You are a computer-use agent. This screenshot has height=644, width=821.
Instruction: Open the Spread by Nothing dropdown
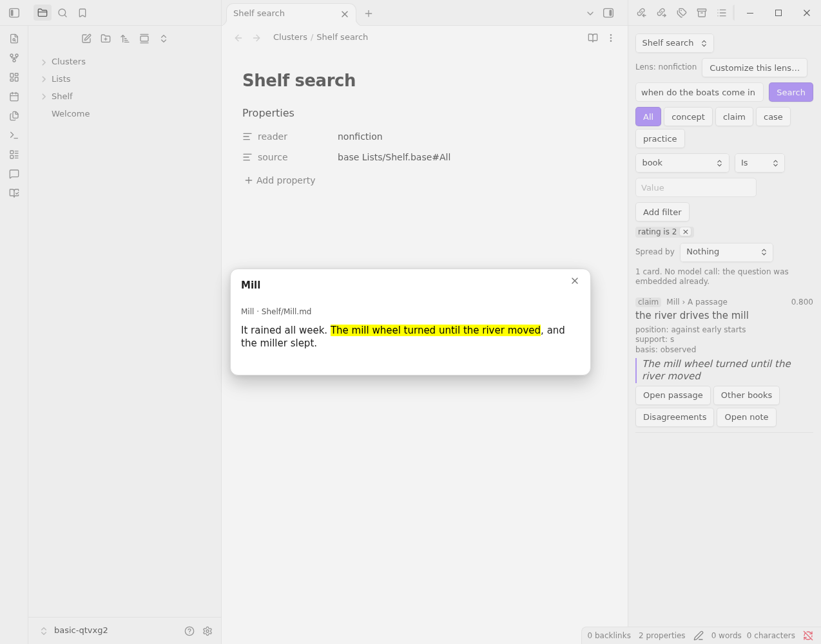pyautogui.click(x=726, y=252)
